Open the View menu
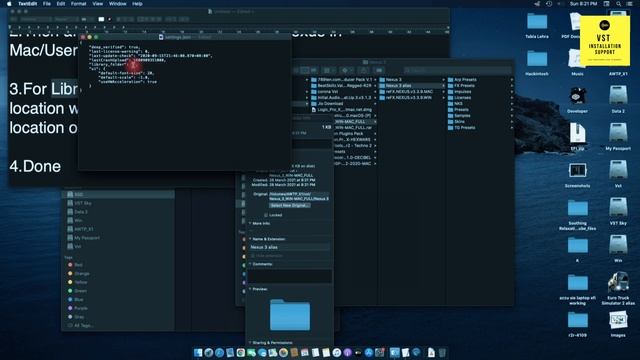Screen dimensions: 640x360 [98, 4]
